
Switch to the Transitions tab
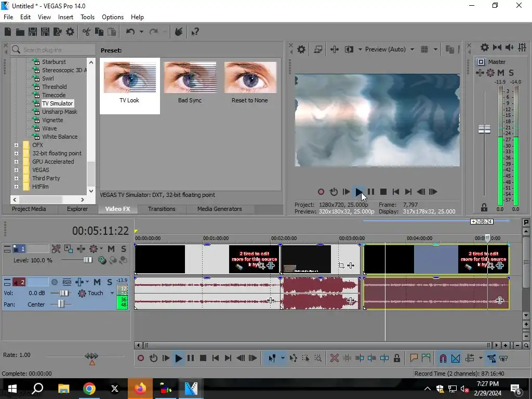(162, 209)
